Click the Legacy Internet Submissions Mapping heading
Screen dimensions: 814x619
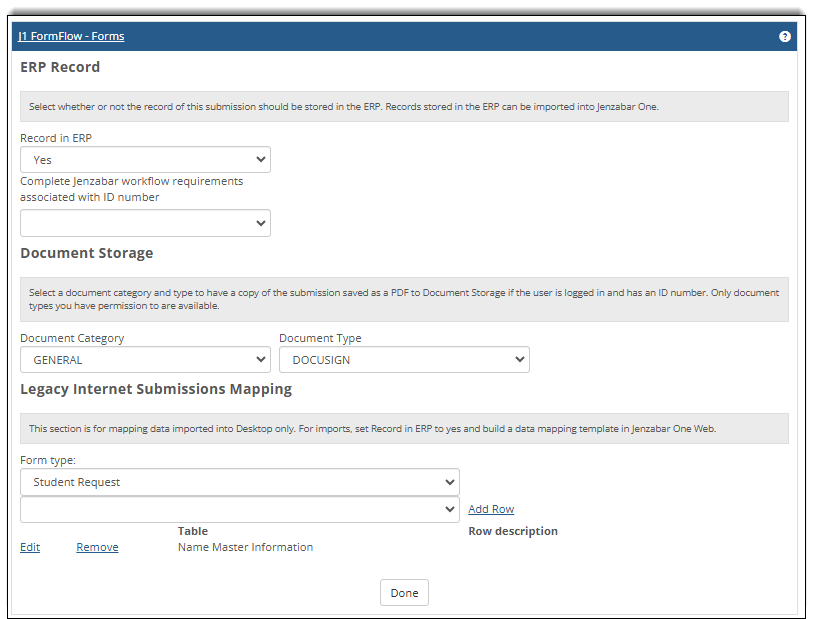(x=156, y=389)
